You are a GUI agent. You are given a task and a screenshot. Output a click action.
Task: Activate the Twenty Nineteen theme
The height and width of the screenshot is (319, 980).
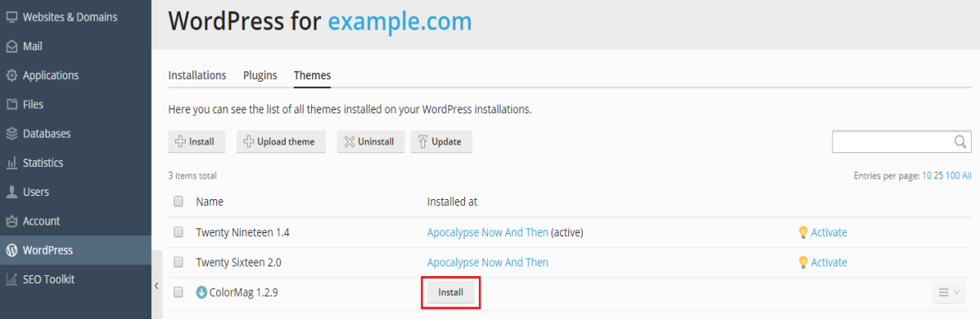point(829,232)
